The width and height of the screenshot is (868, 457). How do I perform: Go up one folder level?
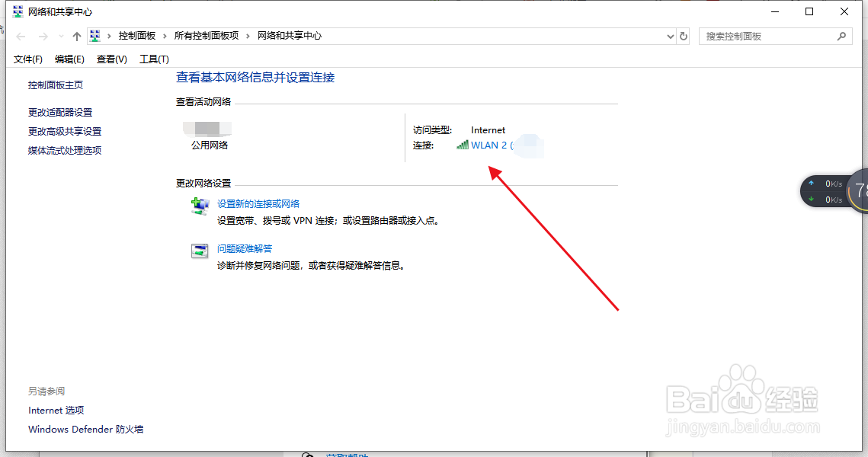(x=76, y=37)
